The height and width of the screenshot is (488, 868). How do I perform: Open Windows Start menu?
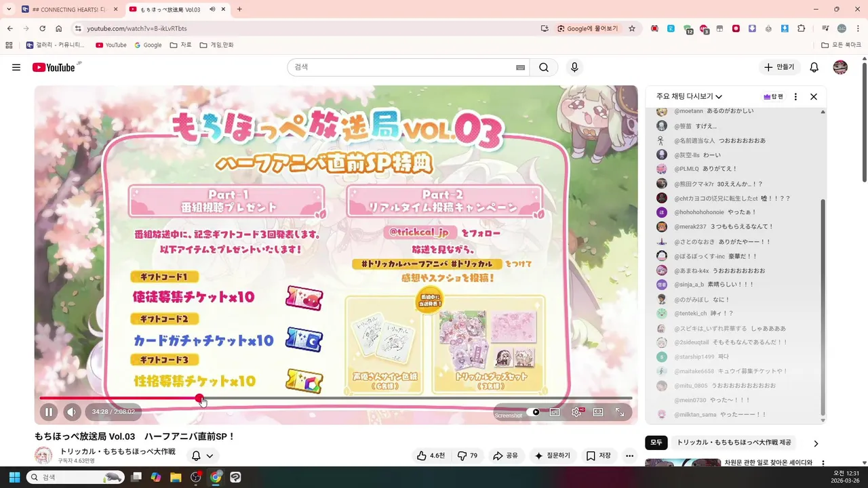[x=14, y=477]
